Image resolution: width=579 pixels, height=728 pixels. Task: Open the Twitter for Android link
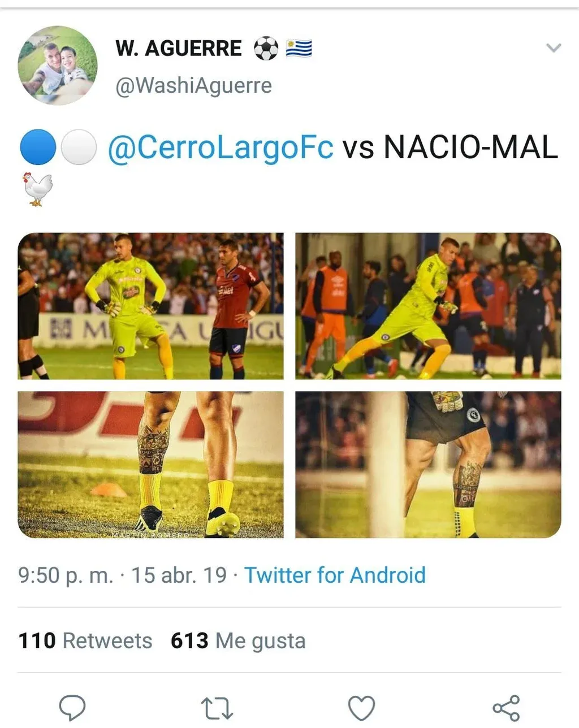(335, 575)
